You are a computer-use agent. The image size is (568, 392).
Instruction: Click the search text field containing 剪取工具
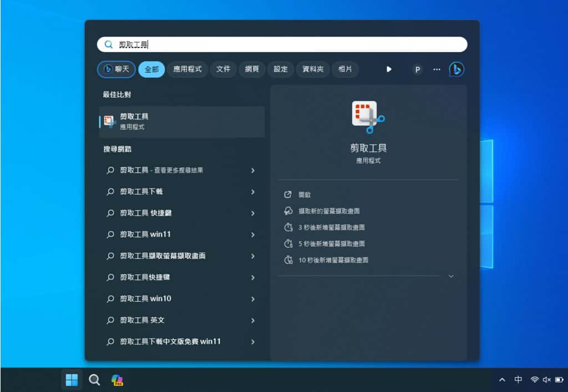click(x=282, y=44)
